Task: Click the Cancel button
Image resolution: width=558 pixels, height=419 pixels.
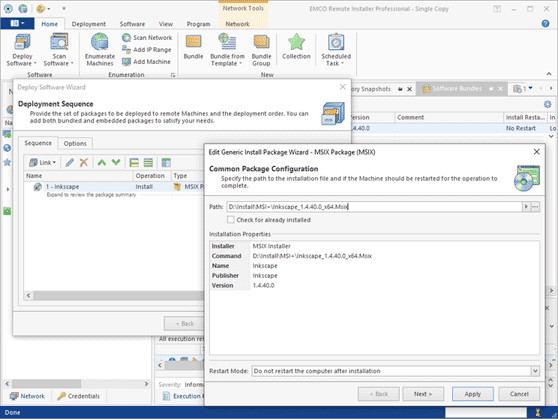Action: point(519,394)
